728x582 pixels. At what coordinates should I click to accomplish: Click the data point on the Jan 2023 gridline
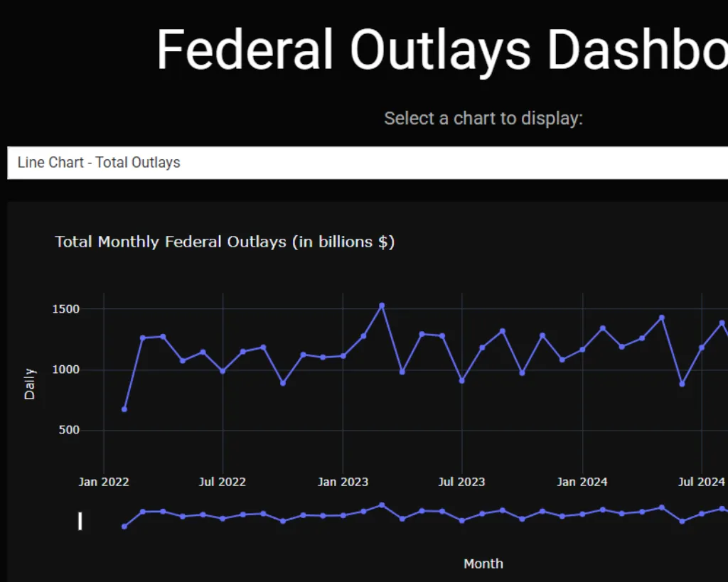pos(343,356)
